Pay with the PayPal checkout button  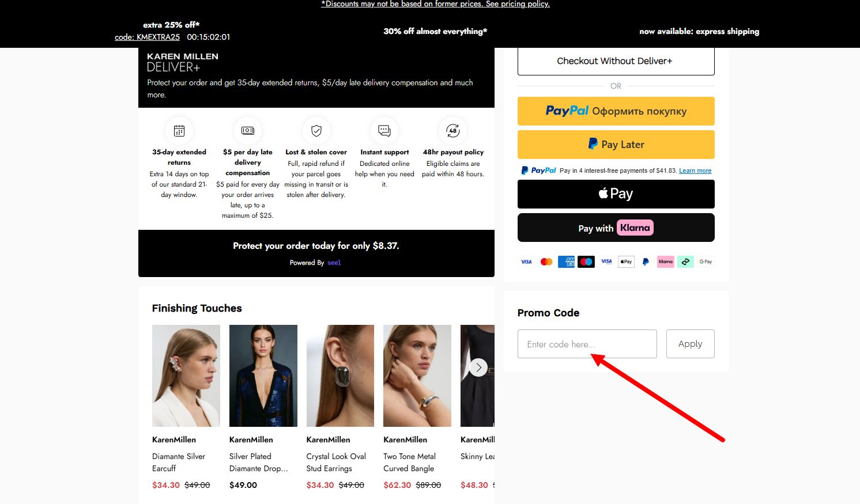[x=616, y=111]
